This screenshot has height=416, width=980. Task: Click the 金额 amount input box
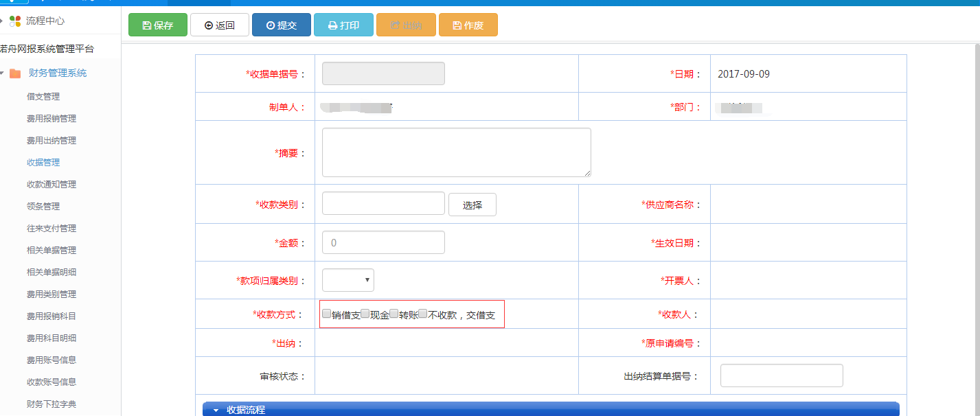tap(383, 242)
